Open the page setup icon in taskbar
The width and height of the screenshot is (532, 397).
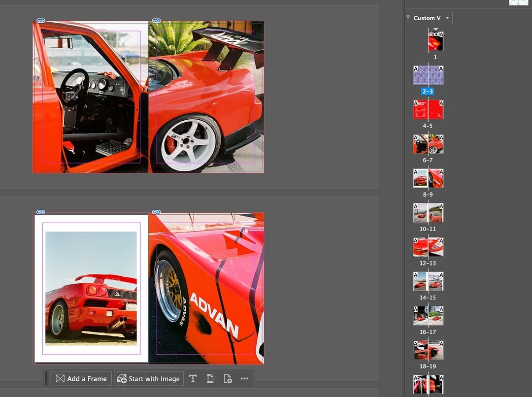click(210, 379)
